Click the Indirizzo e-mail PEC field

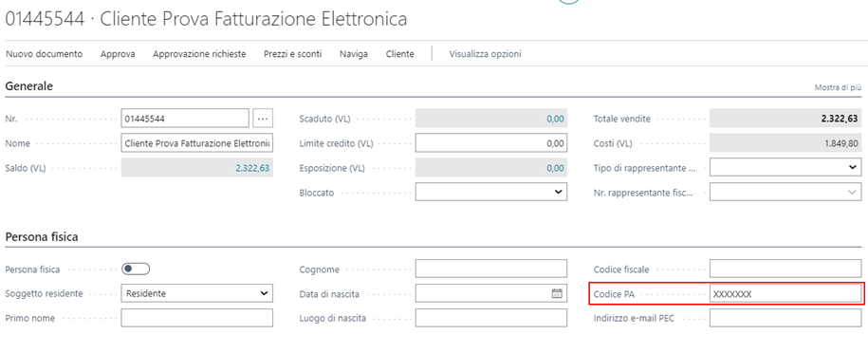pos(785,318)
